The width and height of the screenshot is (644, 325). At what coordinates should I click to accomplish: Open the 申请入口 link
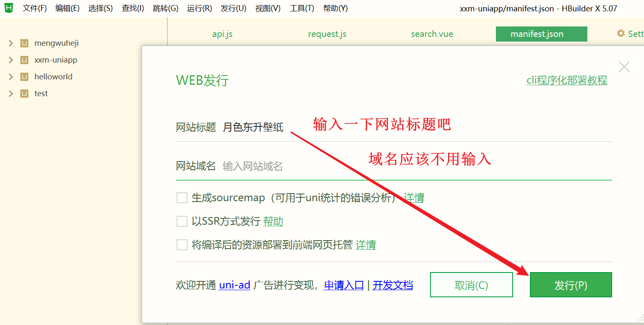pos(344,286)
